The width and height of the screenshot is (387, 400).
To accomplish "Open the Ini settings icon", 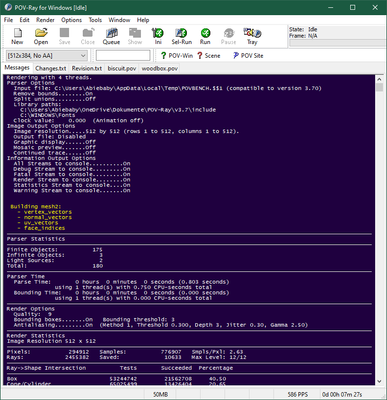I will 158,36.
